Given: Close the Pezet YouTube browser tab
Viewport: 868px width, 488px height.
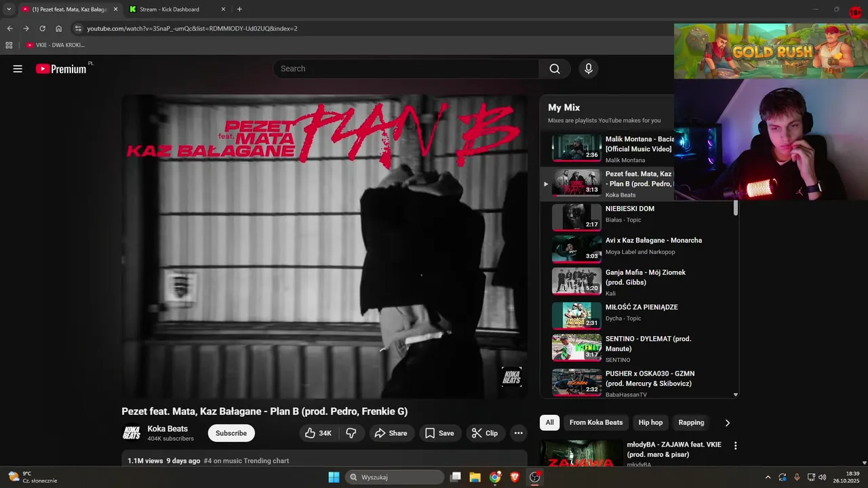Looking at the screenshot, I should [x=115, y=9].
